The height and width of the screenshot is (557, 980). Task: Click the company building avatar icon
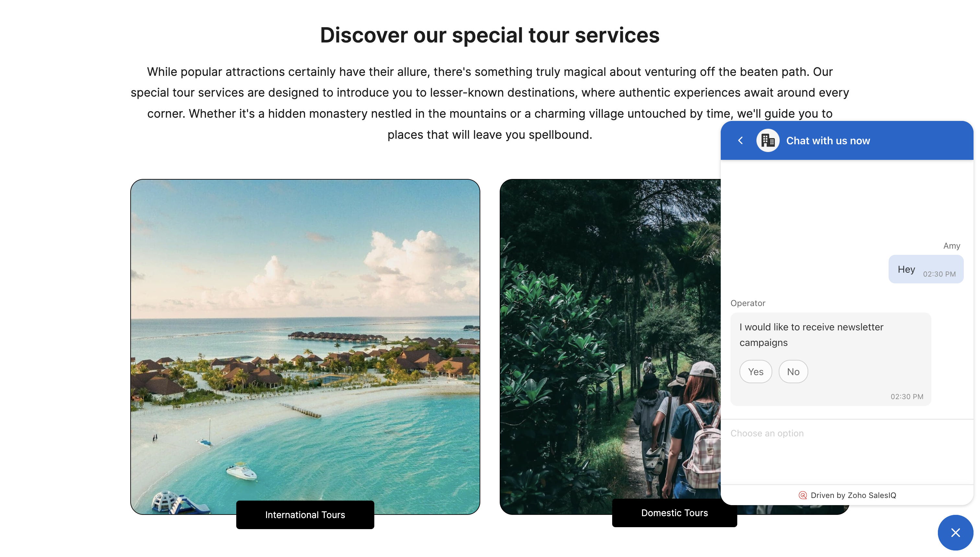pyautogui.click(x=767, y=140)
